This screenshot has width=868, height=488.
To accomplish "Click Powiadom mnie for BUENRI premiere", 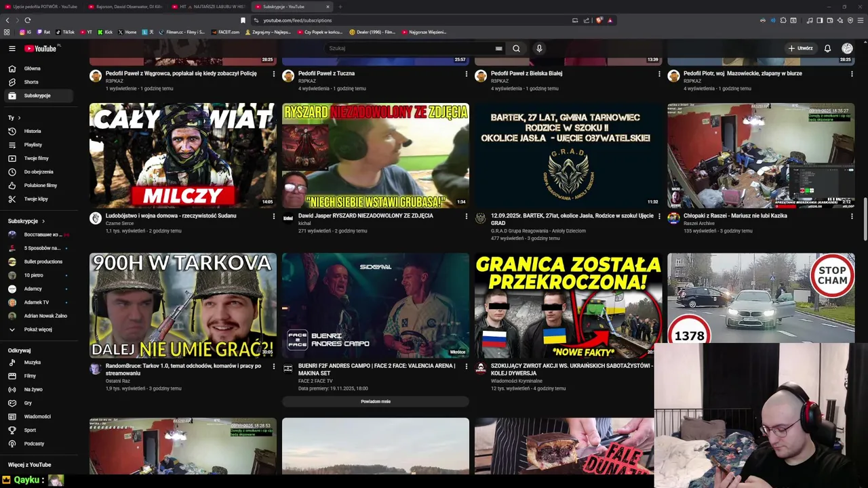I will [x=376, y=401].
